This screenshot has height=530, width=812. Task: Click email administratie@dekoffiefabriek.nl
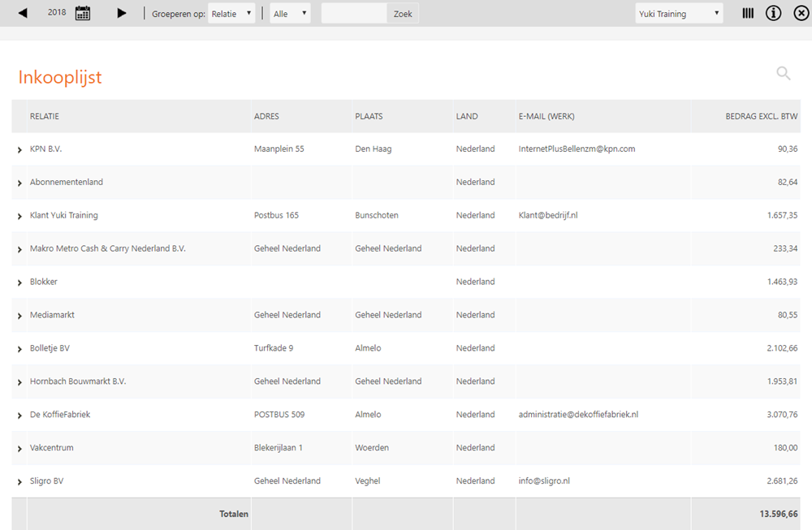click(x=578, y=414)
